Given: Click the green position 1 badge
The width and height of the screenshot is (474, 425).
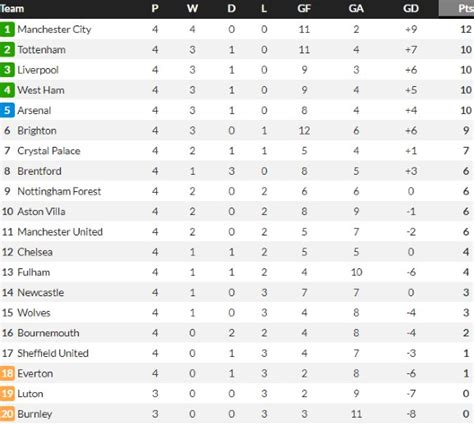Looking at the screenshot, I should tap(7, 29).
